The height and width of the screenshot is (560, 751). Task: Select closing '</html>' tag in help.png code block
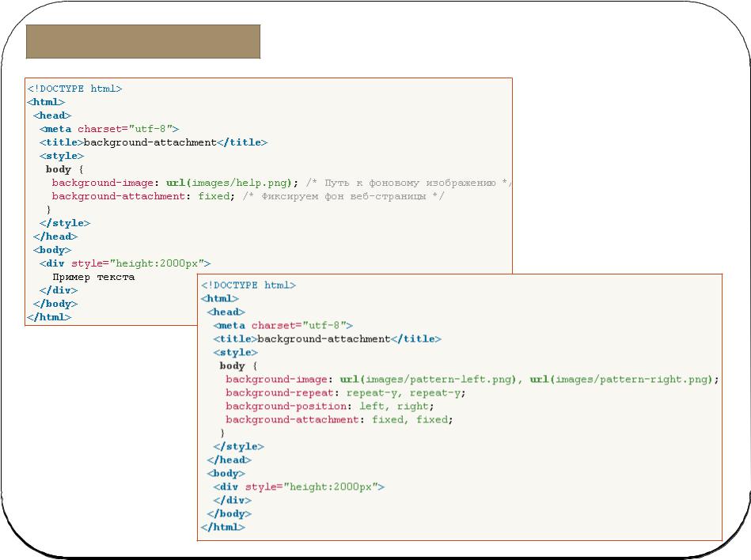(x=49, y=317)
